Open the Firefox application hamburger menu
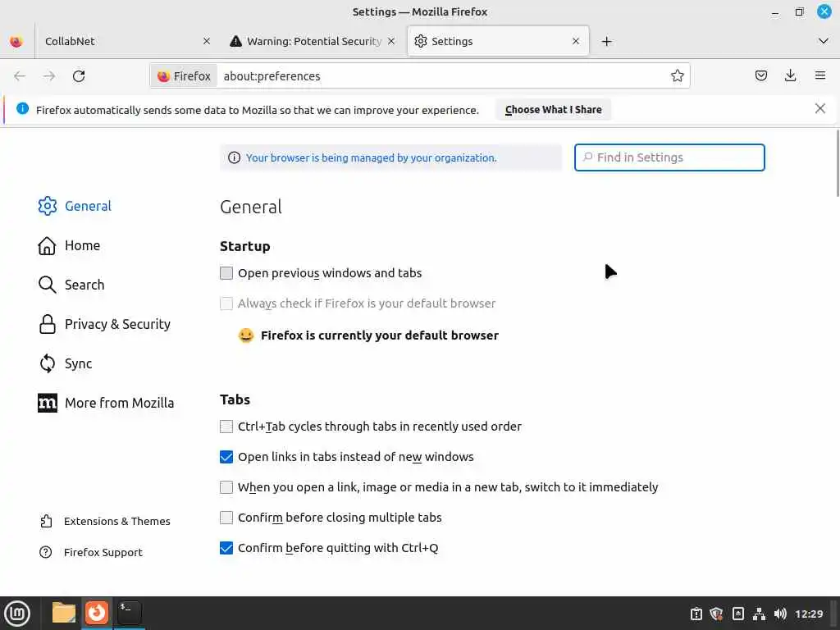This screenshot has width=840, height=630. pos(819,75)
